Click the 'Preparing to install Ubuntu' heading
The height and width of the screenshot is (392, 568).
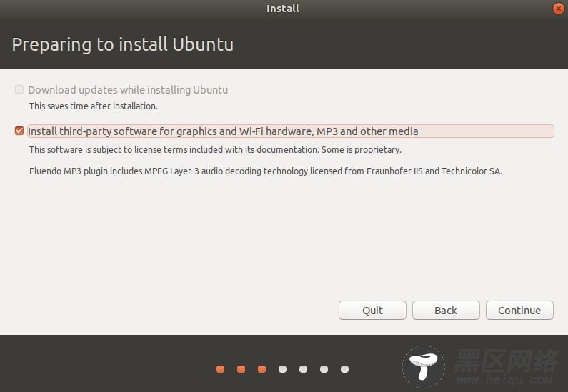[x=122, y=44]
